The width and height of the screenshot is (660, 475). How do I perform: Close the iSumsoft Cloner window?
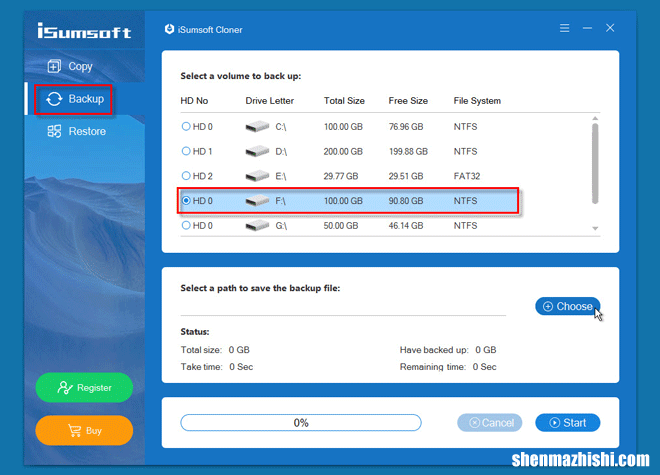pyautogui.click(x=610, y=28)
